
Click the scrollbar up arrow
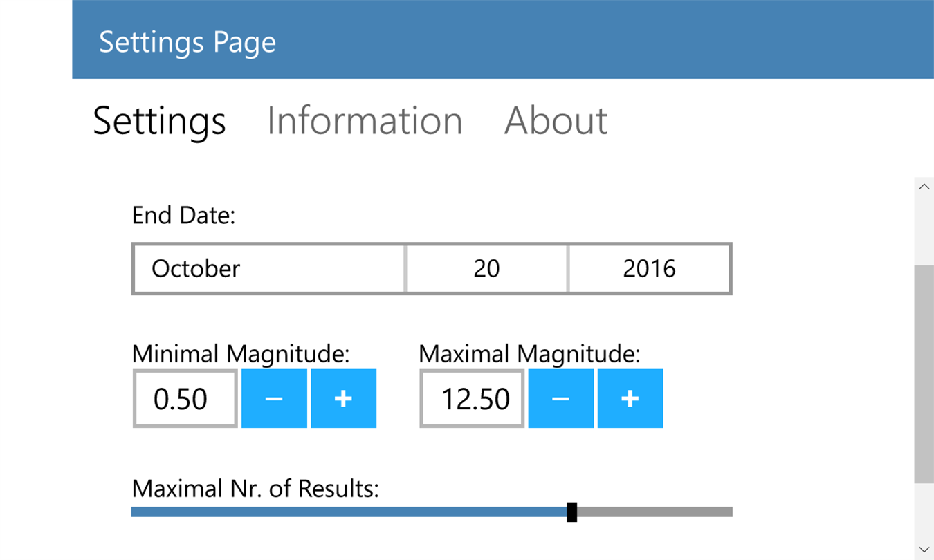[924, 187]
